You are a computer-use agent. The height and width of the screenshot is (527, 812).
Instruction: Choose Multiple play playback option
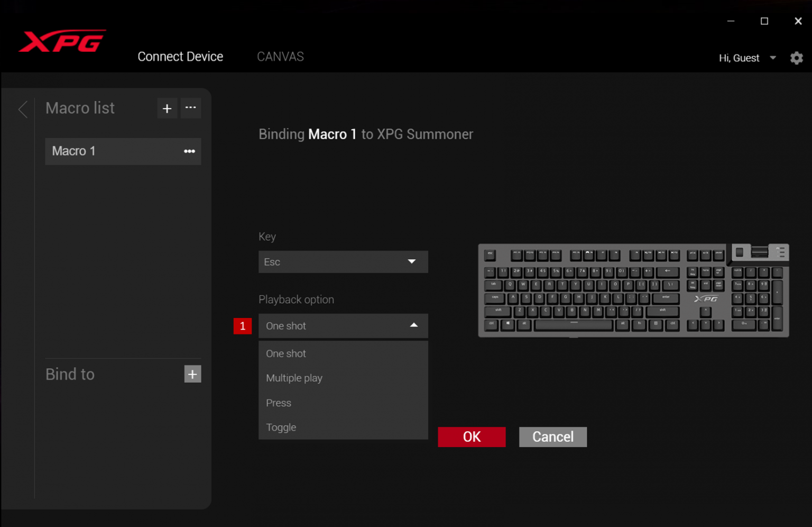pos(294,378)
